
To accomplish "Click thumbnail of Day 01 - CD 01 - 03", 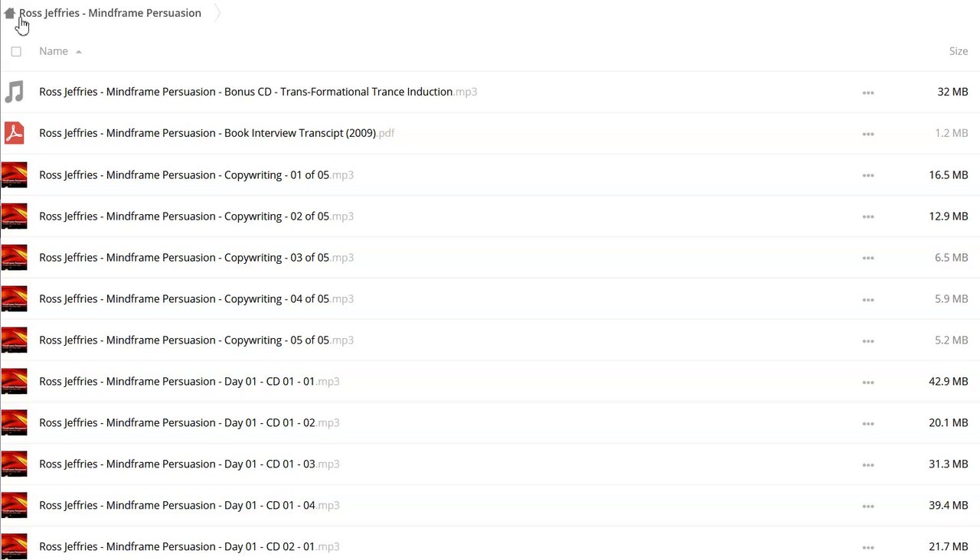I will click(x=15, y=464).
